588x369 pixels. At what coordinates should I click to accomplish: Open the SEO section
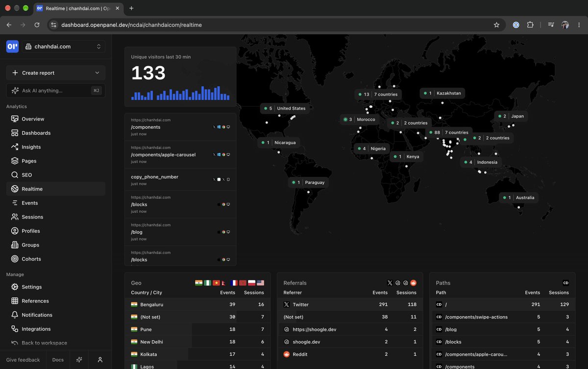(x=56, y=175)
